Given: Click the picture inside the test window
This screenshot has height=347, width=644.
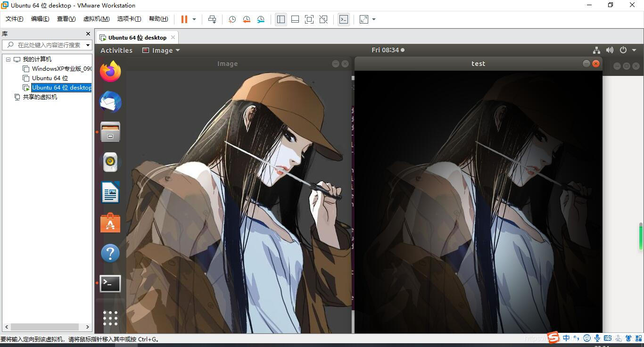Looking at the screenshot, I should 478,202.
